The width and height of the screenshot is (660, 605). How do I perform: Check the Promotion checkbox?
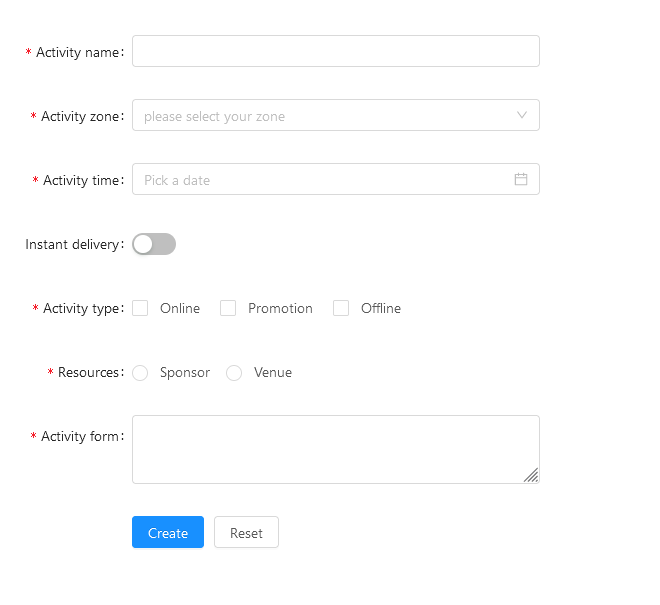(228, 308)
